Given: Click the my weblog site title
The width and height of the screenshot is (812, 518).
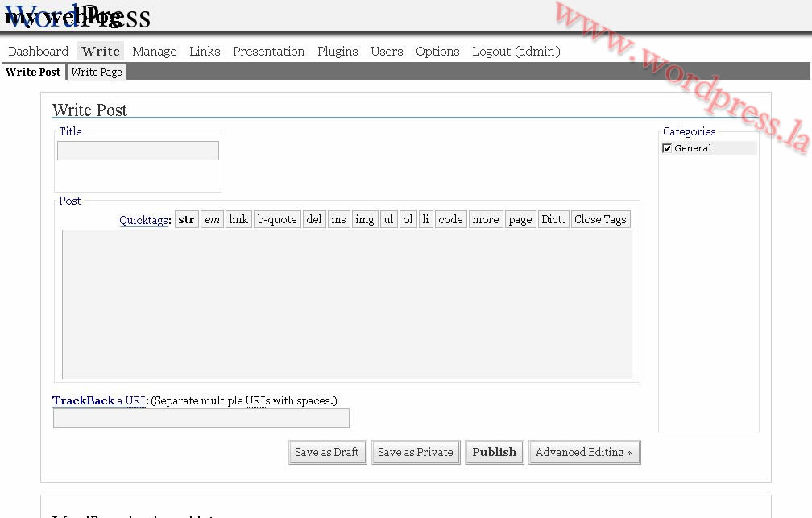Looking at the screenshot, I should coord(63,17).
